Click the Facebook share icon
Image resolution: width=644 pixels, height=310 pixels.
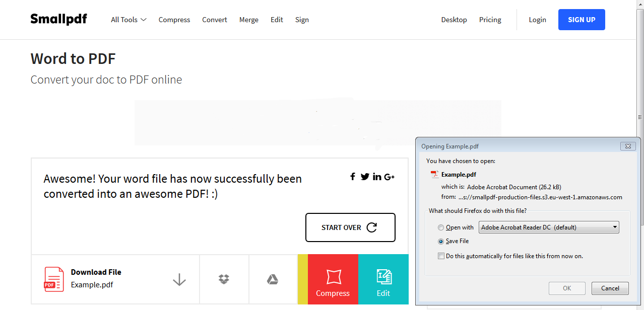point(353,177)
